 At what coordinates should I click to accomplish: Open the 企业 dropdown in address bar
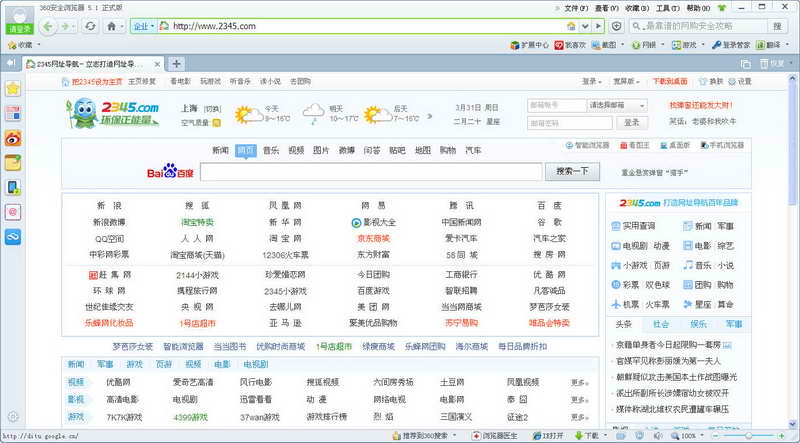tap(144, 26)
